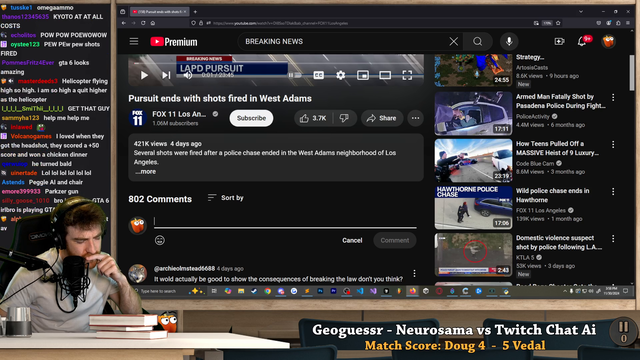640x360 pixels.
Task: Open YouTube notifications bell
Action: point(582,41)
